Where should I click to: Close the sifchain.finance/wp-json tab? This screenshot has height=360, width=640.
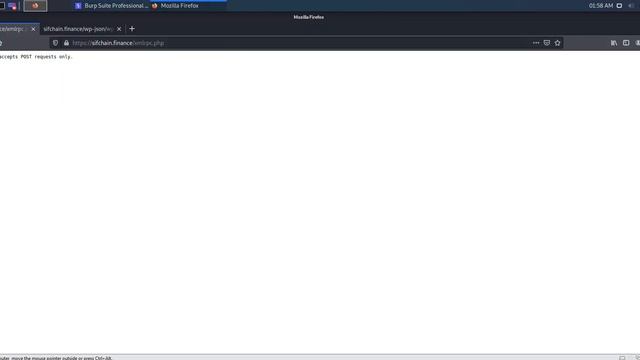(119, 29)
